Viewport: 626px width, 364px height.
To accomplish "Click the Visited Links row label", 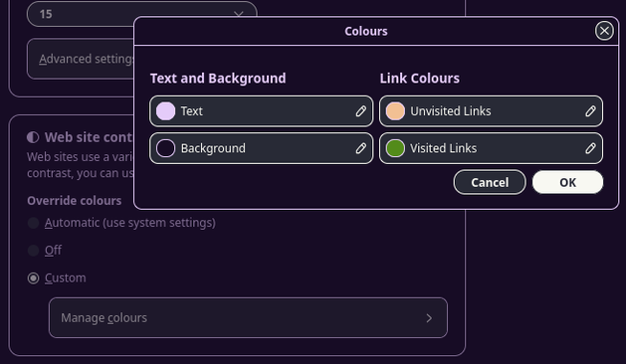I will pyautogui.click(x=444, y=148).
